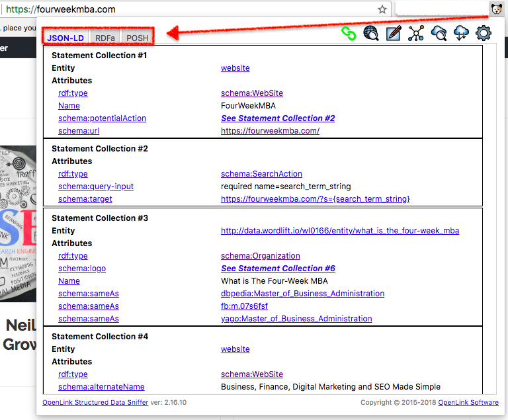Open https://fourweekmba.com/ link
The width and height of the screenshot is (508, 420).
[x=270, y=131]
